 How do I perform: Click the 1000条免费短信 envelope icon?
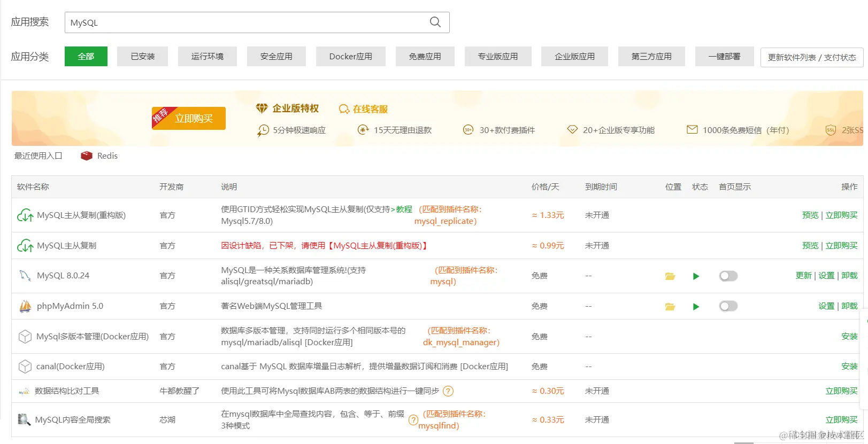coord(692,129)
